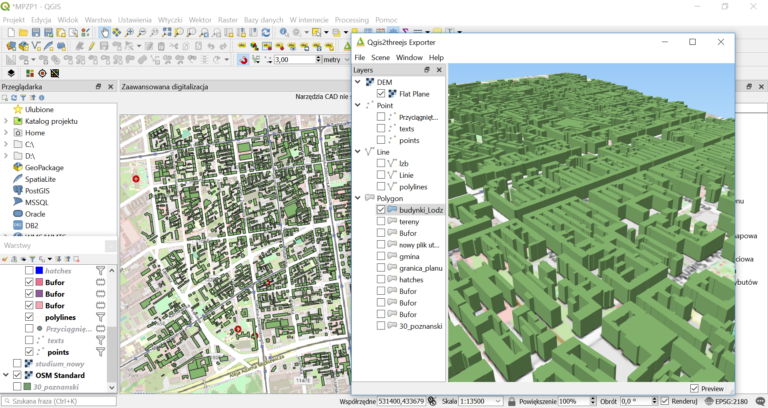
Task: Click the filter icon beside polylines layer
Action: [100, 317]
